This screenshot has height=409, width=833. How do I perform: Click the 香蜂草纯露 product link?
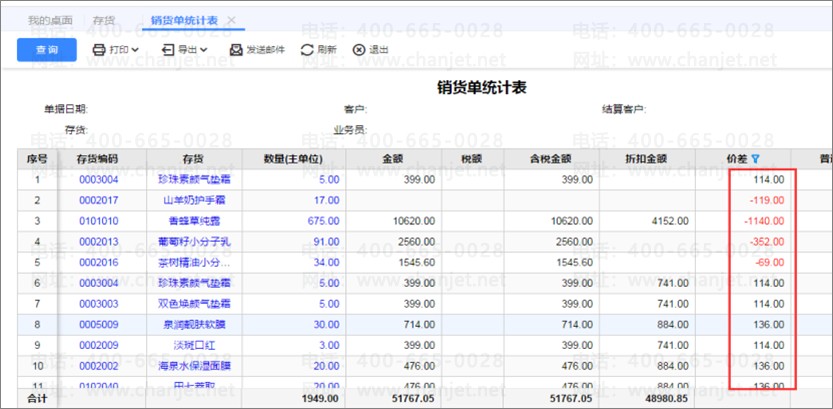pyautogui.click(x=194, y=221)
